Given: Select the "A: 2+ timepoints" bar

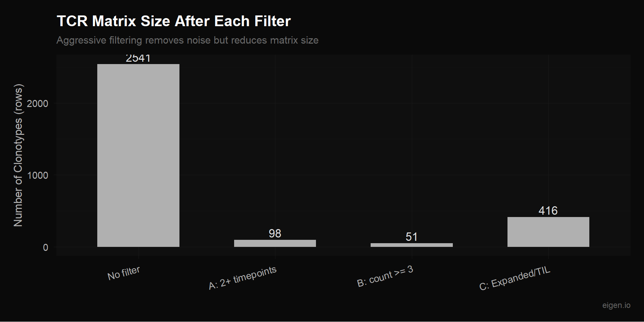Looking at the screenshot, I should [275, 243].
